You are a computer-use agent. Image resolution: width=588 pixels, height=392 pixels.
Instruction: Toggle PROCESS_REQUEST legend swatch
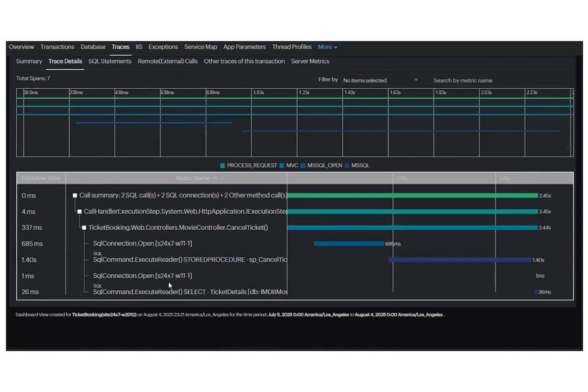(222, 166)
